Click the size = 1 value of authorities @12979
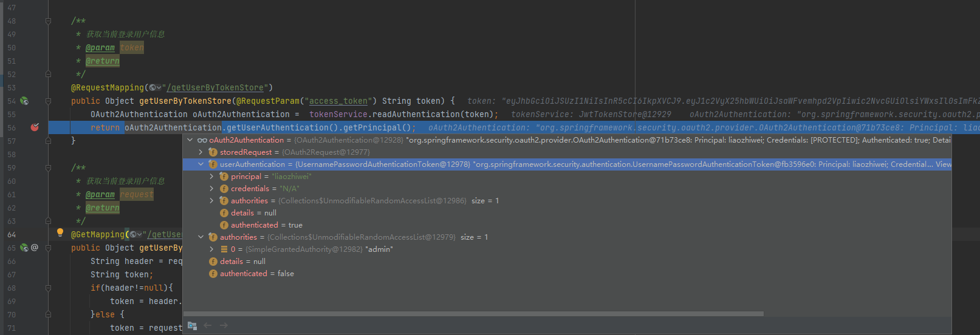Viewport: 980px width, 335px height. [x=475, y=237]
